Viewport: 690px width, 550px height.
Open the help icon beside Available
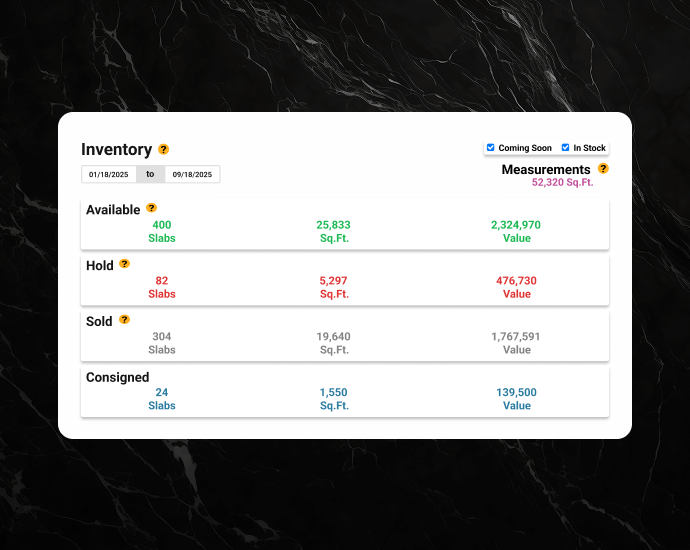click(x=152, y=208)
